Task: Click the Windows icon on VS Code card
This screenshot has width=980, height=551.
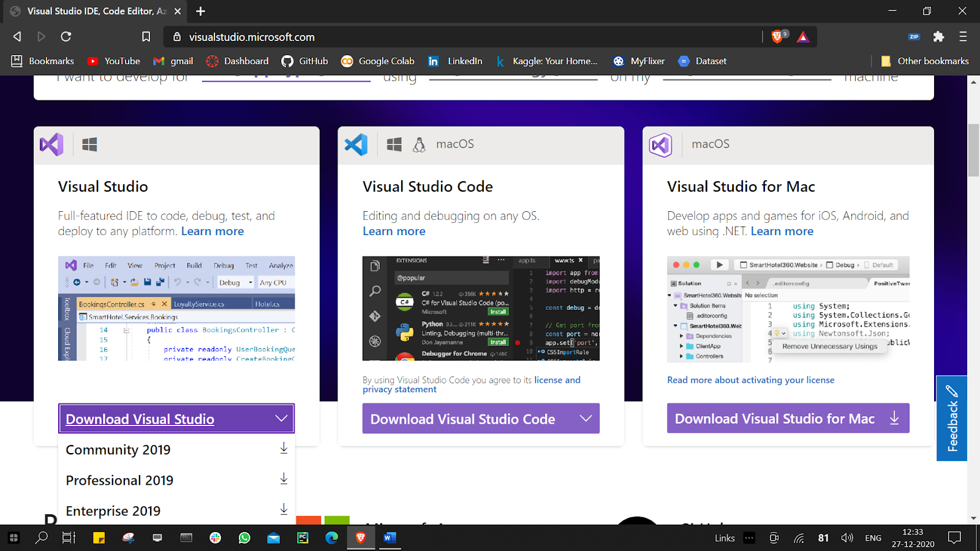Action: pyautogui.click(x=394, y=144)
